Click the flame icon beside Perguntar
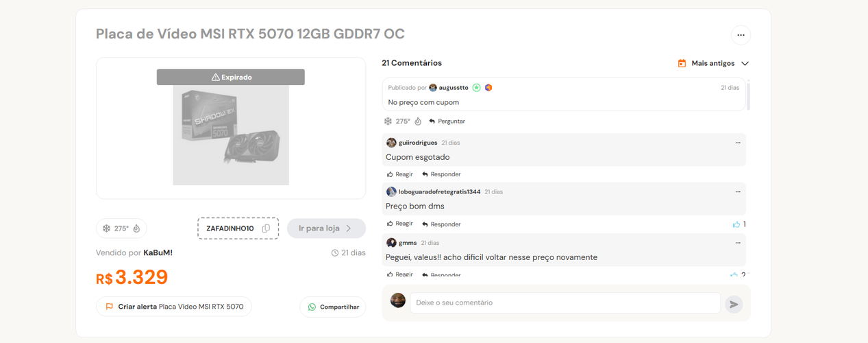Screen dimensions: 868x343 [x=418, y=121]
